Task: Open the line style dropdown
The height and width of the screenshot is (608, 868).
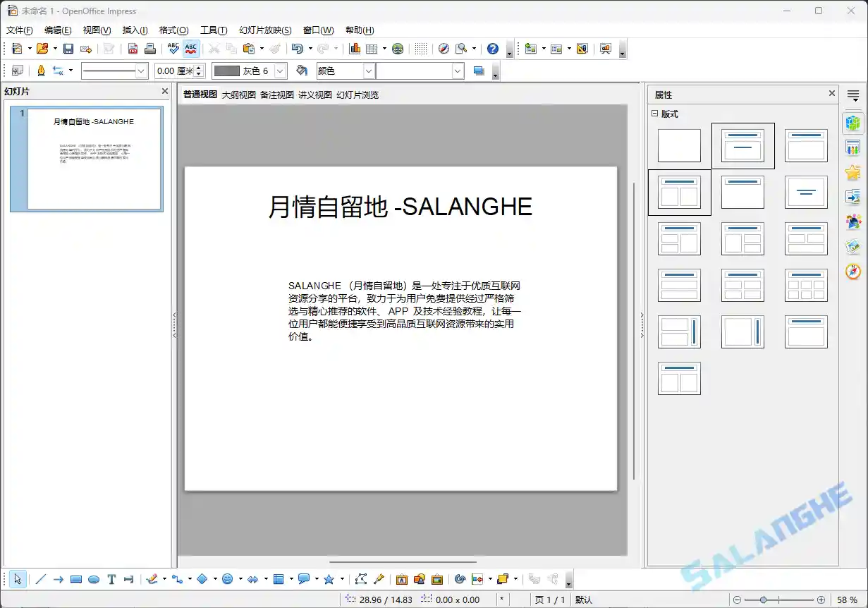Action: [x=140, y=71]
